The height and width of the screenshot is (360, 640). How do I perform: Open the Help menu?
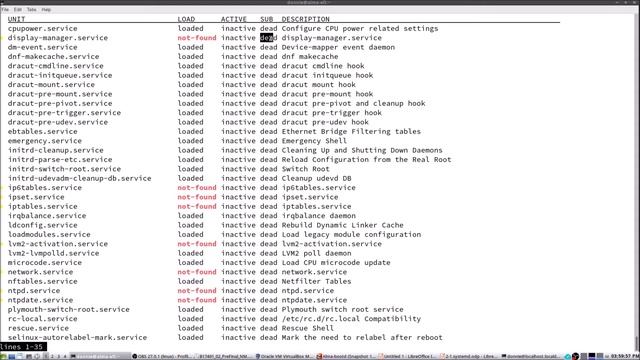click(46, 9)
